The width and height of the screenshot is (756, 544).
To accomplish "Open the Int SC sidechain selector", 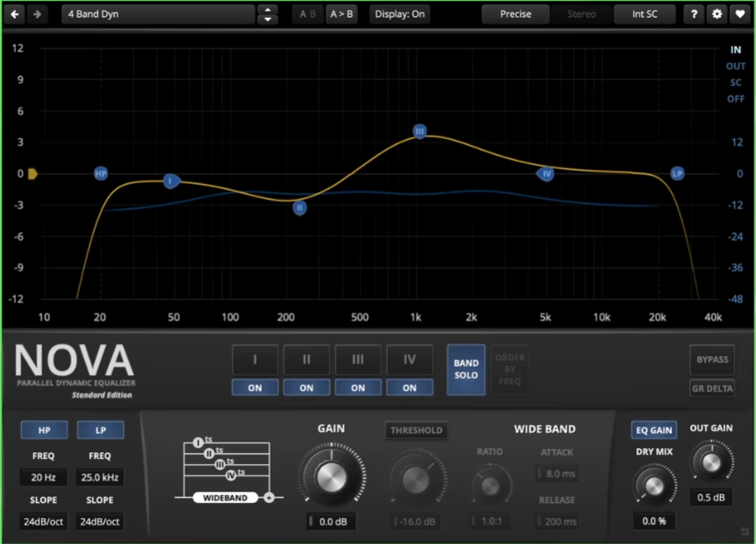I will click(645, 14).
